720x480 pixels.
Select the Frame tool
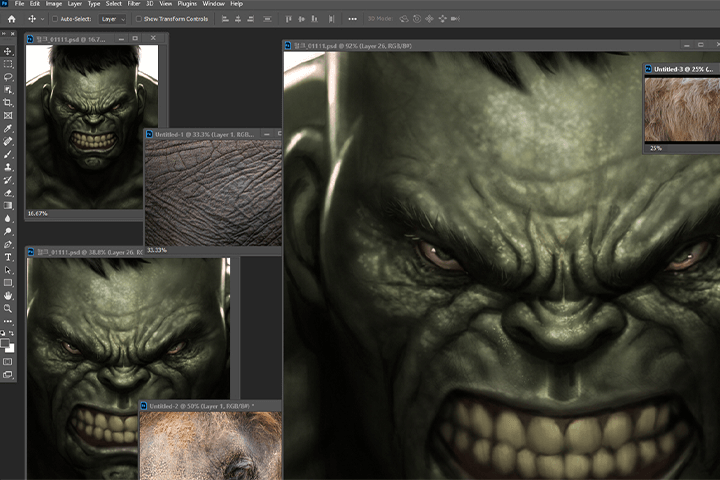(8, 116)
